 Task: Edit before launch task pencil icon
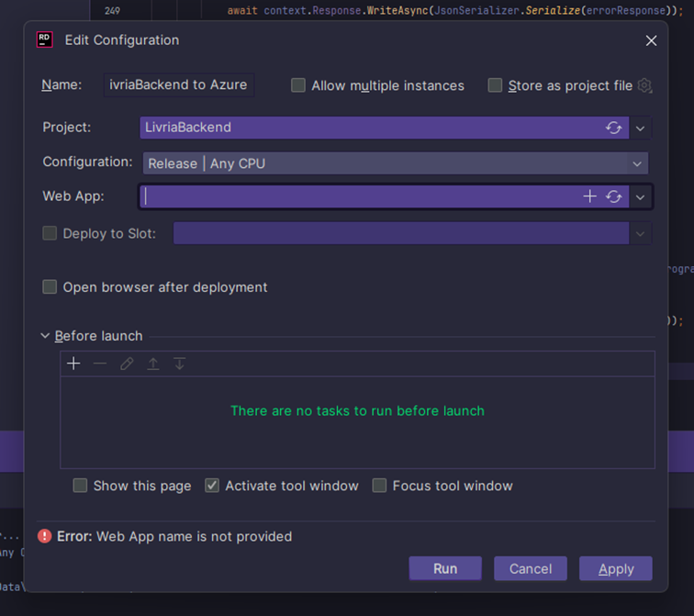pos(127,364)
